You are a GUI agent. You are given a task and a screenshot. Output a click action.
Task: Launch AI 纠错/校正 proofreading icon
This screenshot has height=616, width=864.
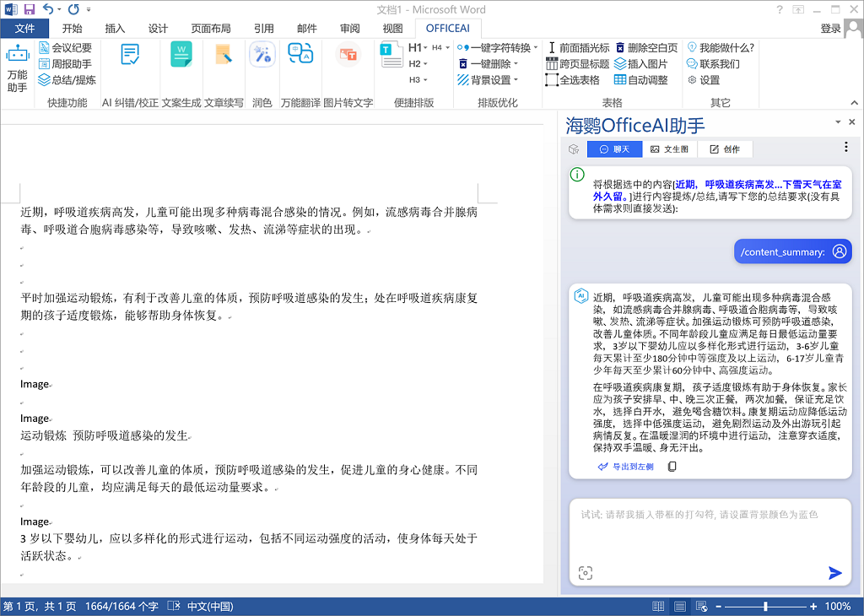(x=130, y=55)
